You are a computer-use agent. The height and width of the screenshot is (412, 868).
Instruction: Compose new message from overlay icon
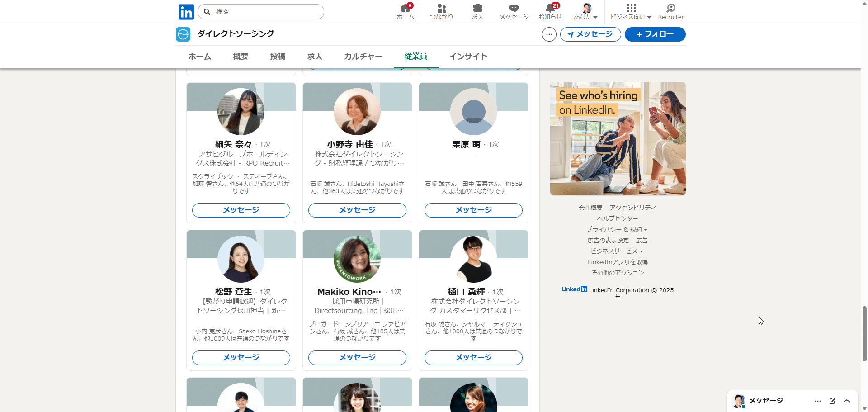[832, 401]
